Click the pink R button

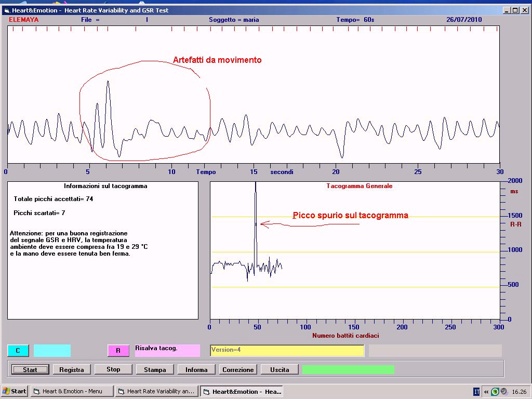point(118,351)
